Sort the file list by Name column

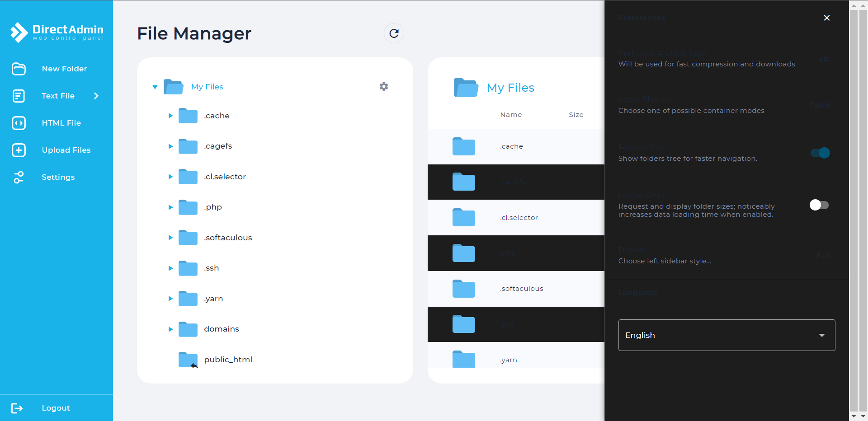click(511, 115)
